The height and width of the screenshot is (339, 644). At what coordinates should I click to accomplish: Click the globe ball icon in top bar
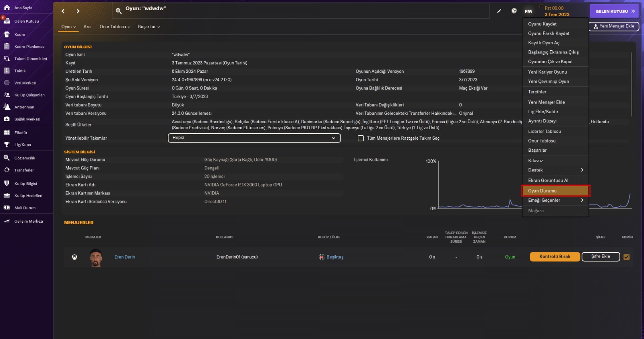(514, 11)
